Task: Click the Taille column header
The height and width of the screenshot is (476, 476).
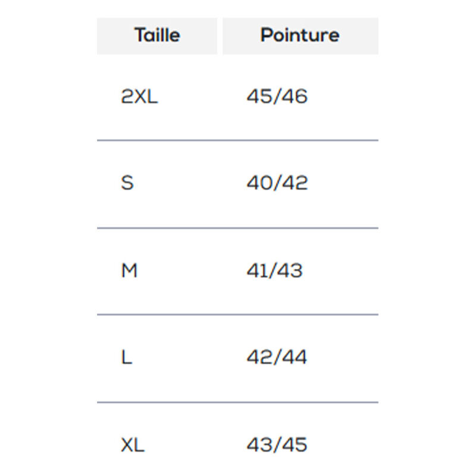Action: (x=156, y=35)
